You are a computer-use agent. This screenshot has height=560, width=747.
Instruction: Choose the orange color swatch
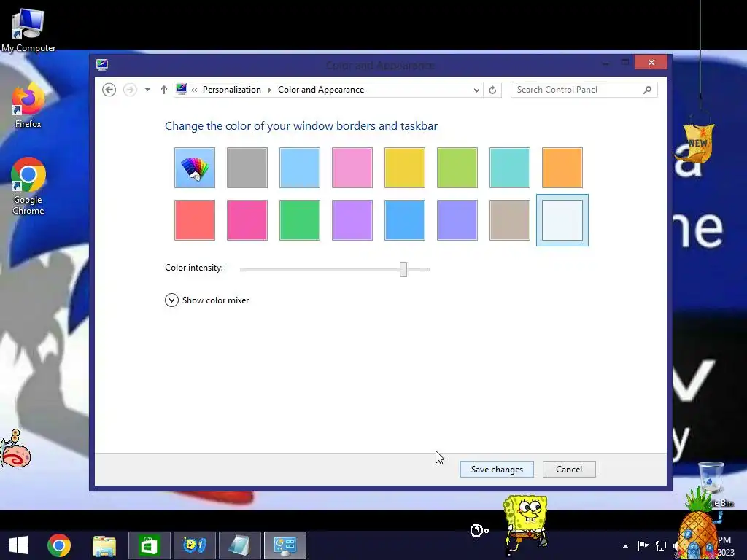562,168
